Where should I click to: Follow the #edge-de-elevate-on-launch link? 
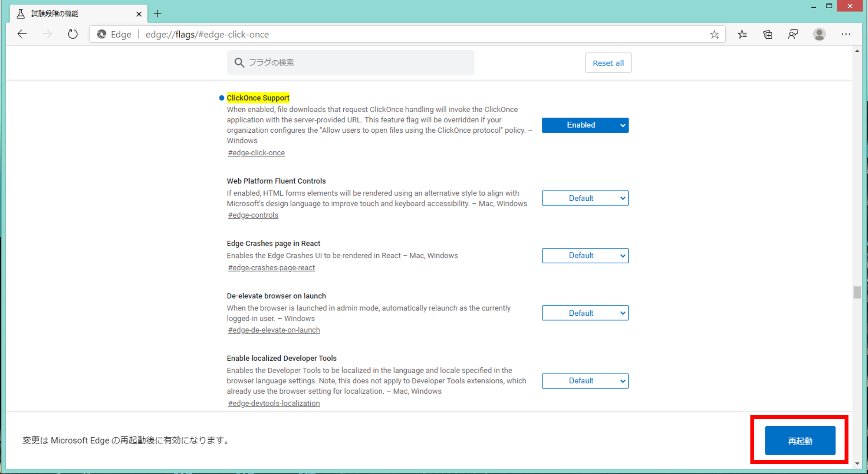click(274, 330)
